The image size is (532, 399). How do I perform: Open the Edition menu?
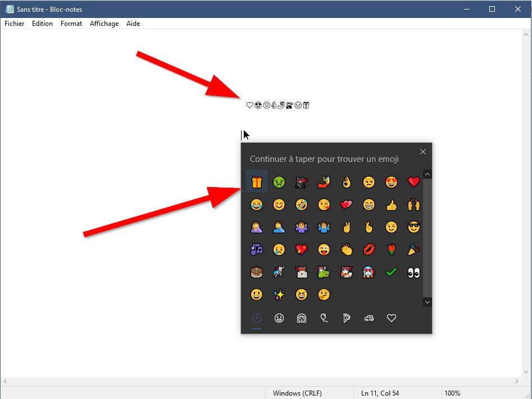pos(42,24)
